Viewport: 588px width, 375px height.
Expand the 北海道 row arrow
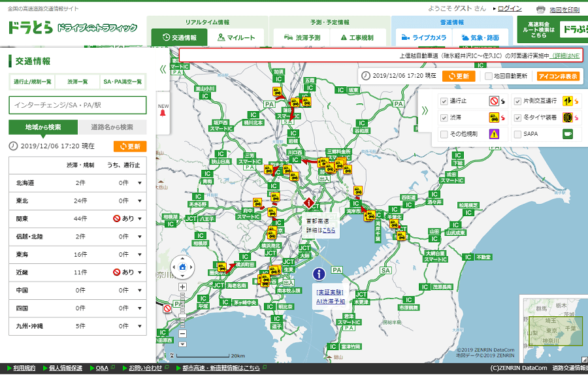140,183
